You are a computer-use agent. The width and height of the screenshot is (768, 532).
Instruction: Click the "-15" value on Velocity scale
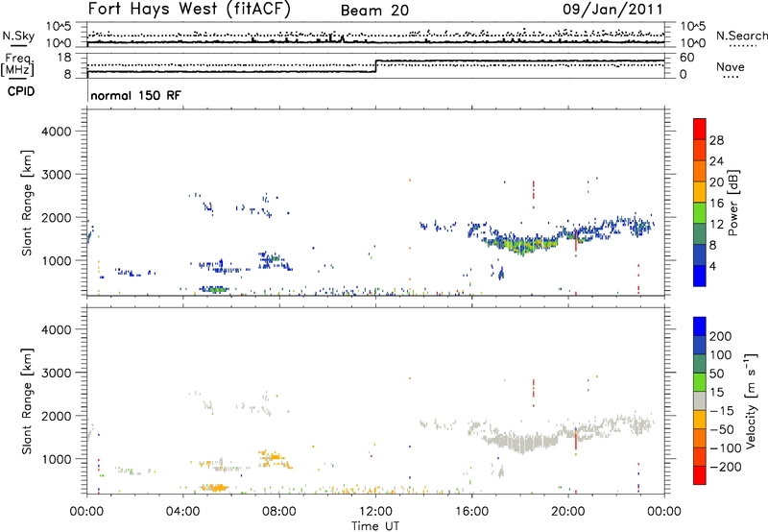click(x=722, y=411)
